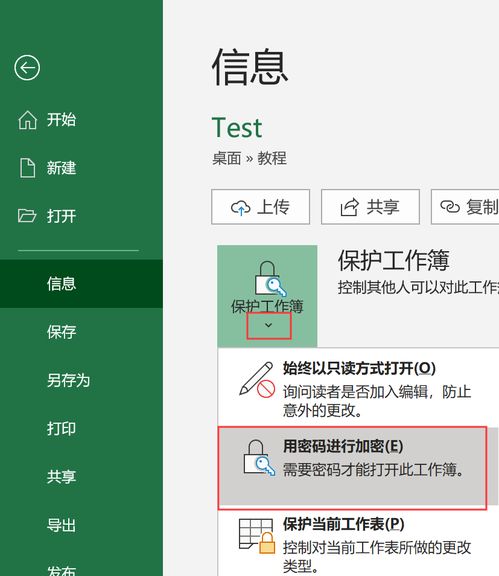The height and width of the screenshot is (576, 499).
Task: Click the 导出 sidebar item
Action: tap(81, 525)
